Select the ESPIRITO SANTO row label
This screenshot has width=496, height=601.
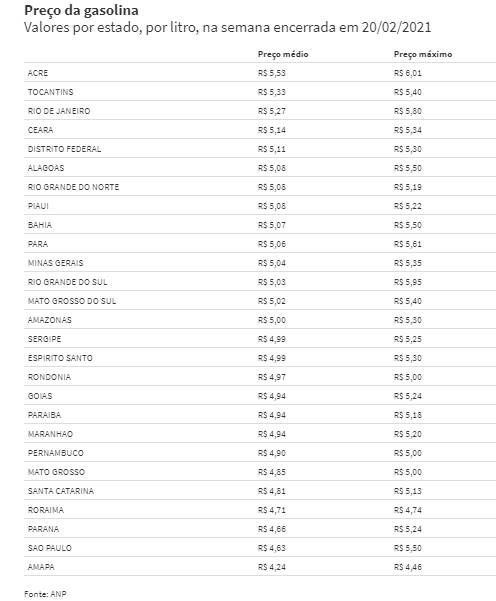(x=60, y=358)
